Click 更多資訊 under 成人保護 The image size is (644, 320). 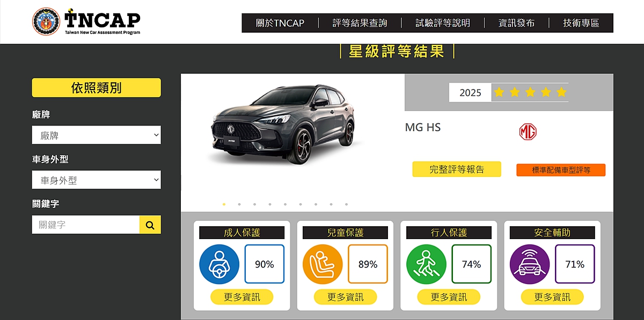pos(241,297)
